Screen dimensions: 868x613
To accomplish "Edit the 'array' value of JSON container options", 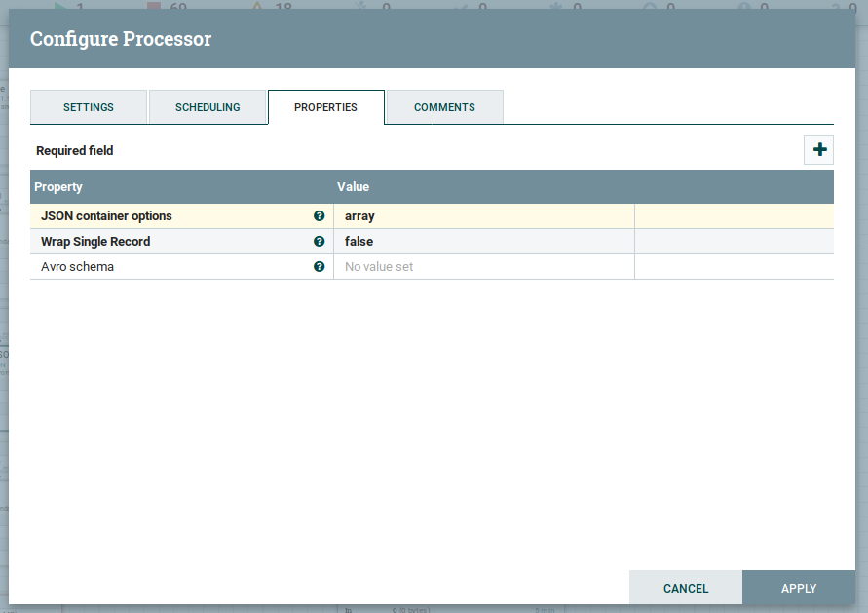I will (483, 216).
